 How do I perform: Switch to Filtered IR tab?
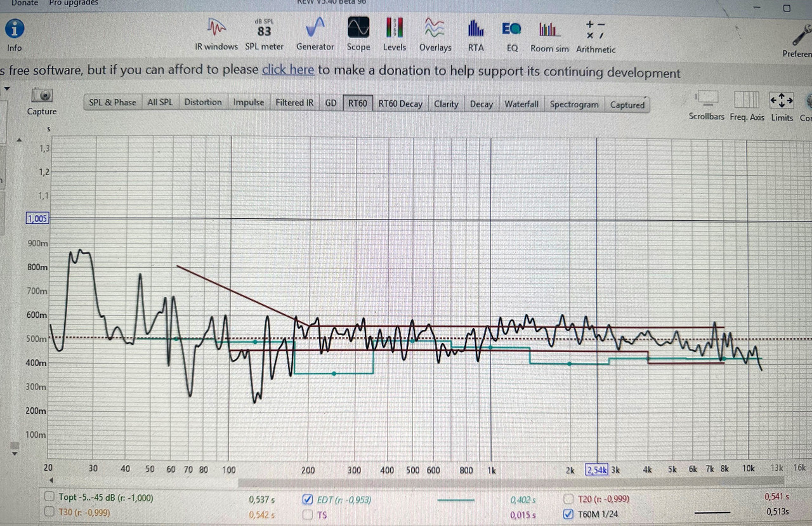pos(294,103)
